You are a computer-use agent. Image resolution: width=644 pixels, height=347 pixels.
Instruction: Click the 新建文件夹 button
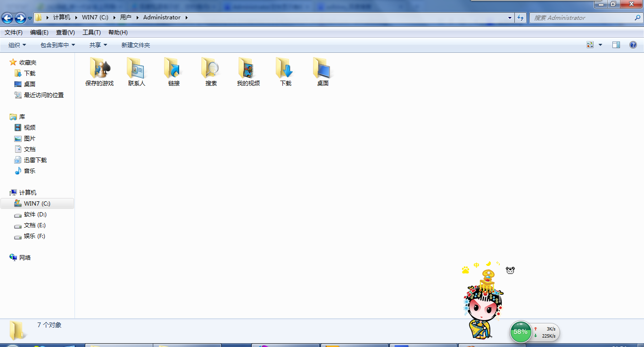click(x=136, y=45)
